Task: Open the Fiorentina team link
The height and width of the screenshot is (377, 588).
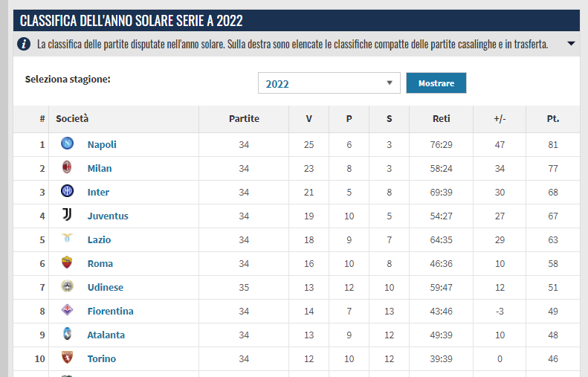Action: [x=110, y=312]
